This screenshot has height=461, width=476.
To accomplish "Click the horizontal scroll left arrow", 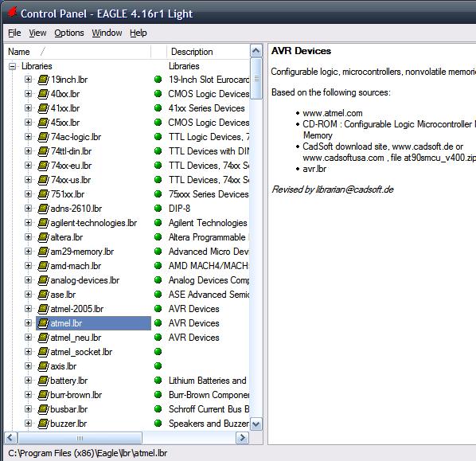I will 10,438.
